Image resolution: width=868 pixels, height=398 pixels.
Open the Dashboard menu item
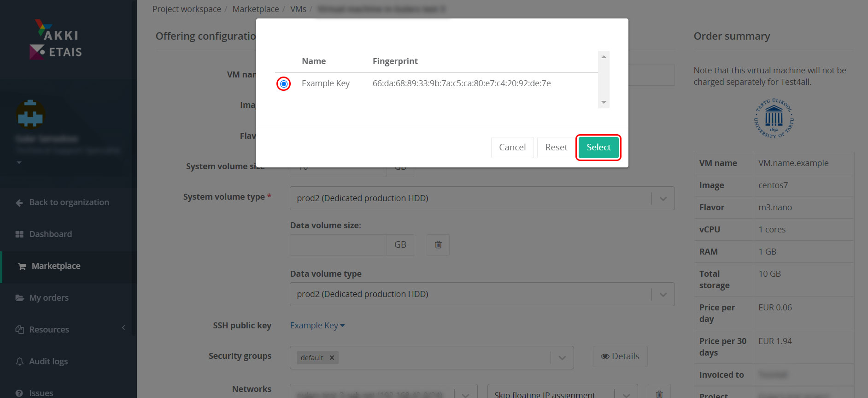(50, 234)
